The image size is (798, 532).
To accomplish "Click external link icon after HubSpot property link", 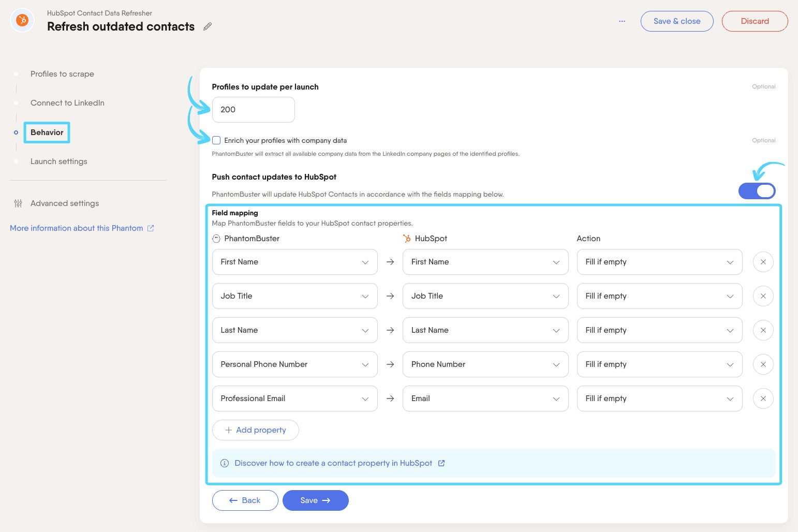I will (441, 463).
